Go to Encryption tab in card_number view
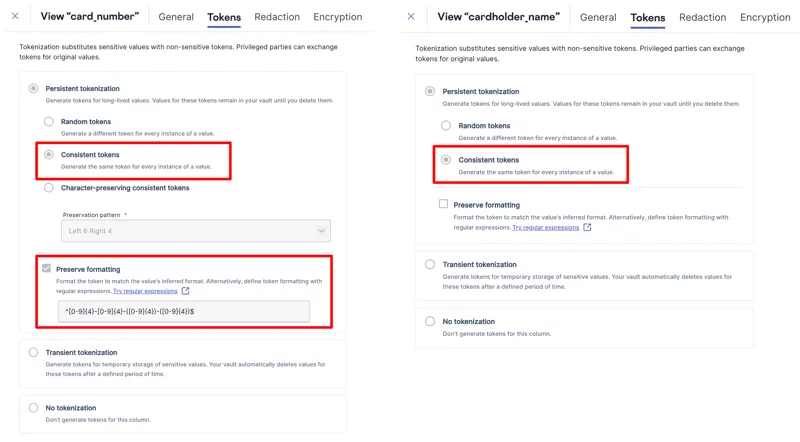 tap(338, 17)
